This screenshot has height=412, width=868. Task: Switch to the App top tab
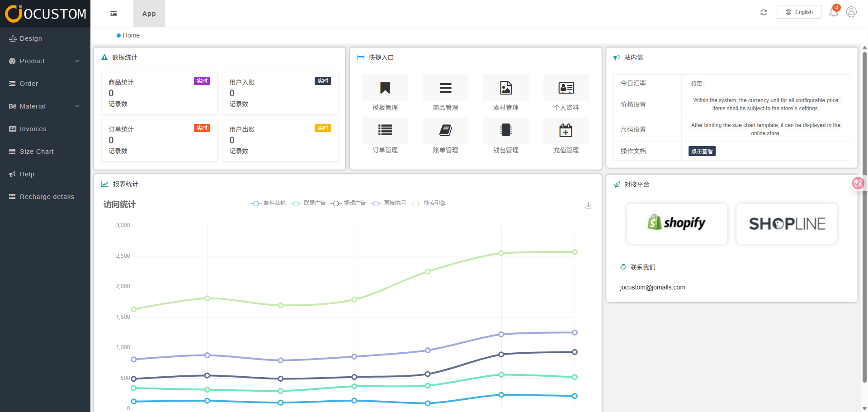coord(149,14)
